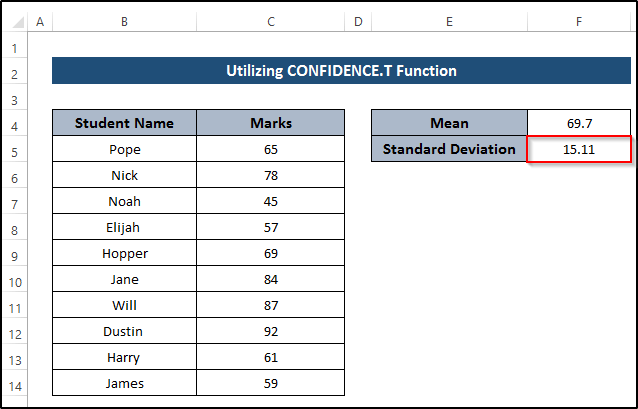Select the 'Student Name' header cell
The width and height of the screenshot is (638, 409).
coord(124,124)
